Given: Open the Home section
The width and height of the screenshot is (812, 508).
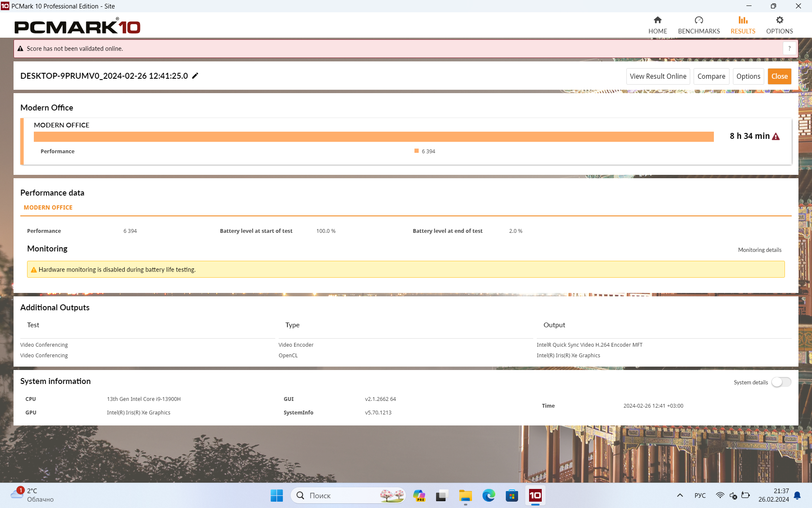Looking at the screenshot, I should pyautogui.click(x=657, y=25).
